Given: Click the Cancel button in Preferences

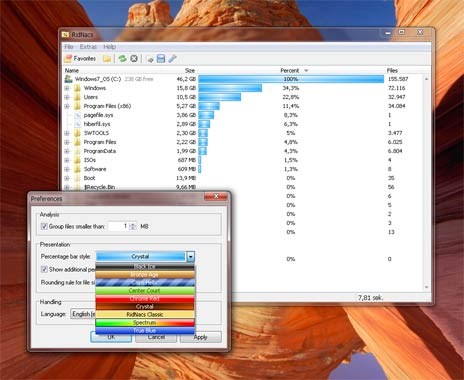Looking at the screenshot, I should pyautogui.click(x=156, y=337).
